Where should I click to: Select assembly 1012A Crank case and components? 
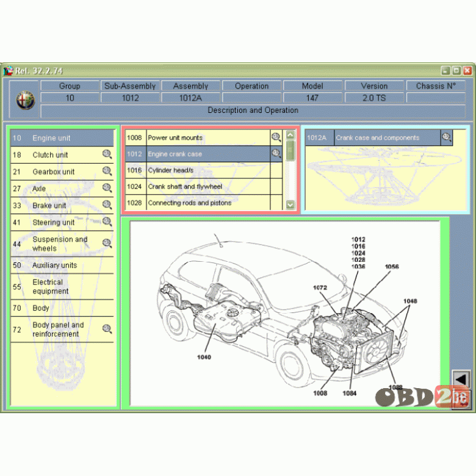click(x=379, y=138)
